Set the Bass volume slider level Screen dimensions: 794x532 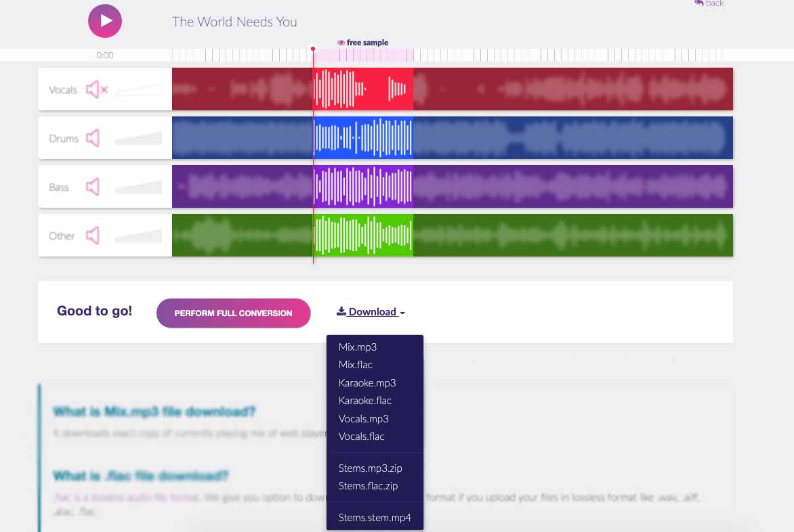(138, 187)
